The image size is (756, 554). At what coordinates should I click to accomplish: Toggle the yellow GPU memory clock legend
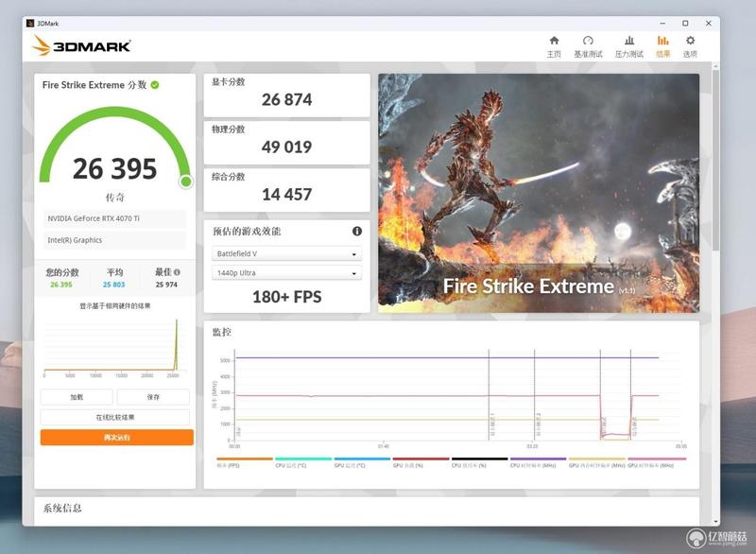[597, 462]
